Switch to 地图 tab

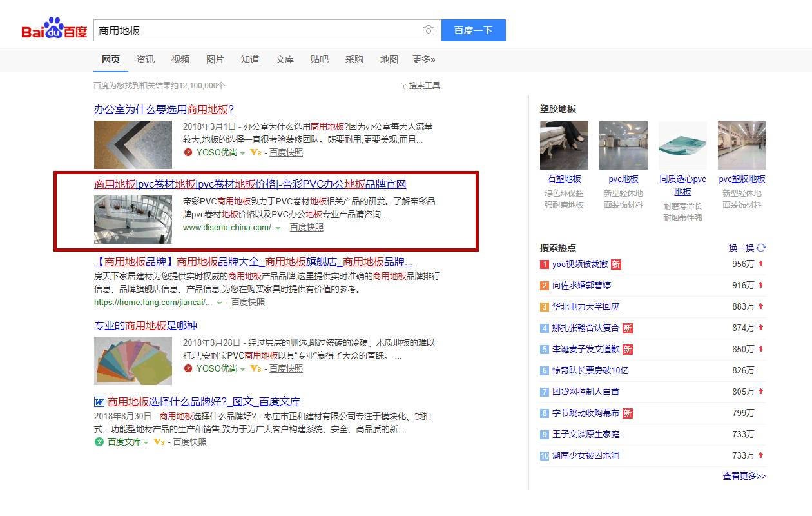(389, 59)
